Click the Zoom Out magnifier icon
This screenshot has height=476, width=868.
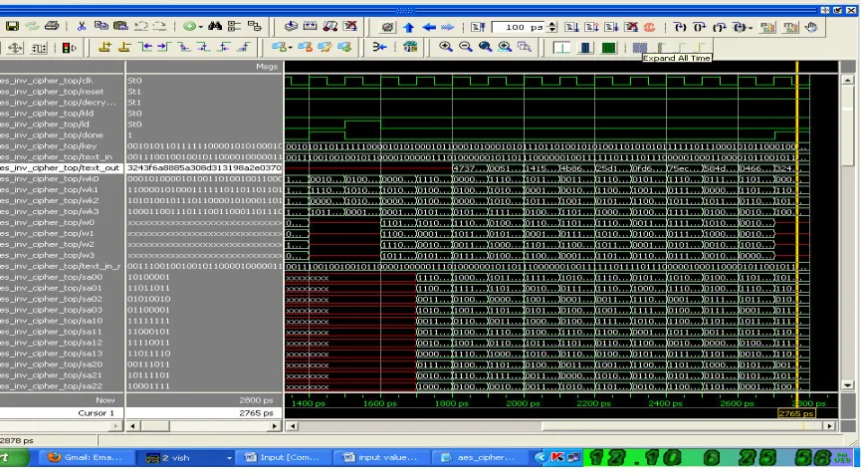pos(465,47)
